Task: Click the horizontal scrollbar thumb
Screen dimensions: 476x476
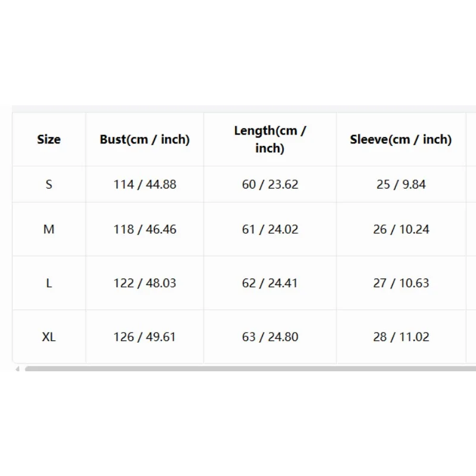Action: 250,368
